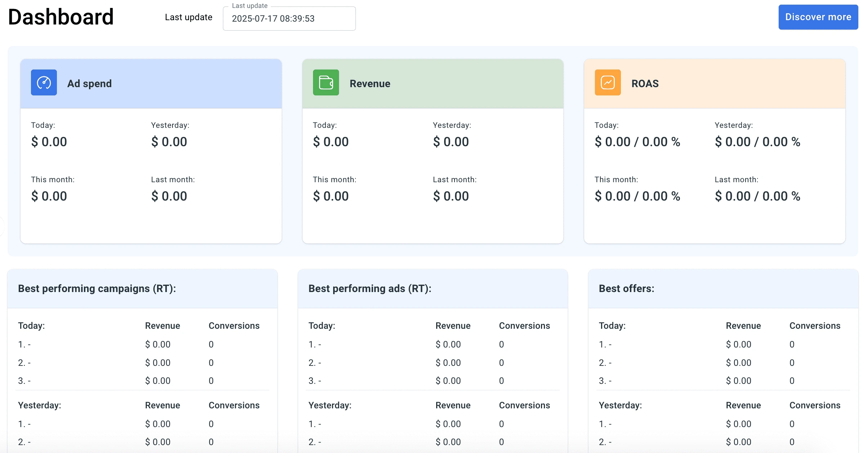Click campaigns Yesterday row 1 revenue
868x453 pixels.
pyautogui.click(x=158, y=424)
